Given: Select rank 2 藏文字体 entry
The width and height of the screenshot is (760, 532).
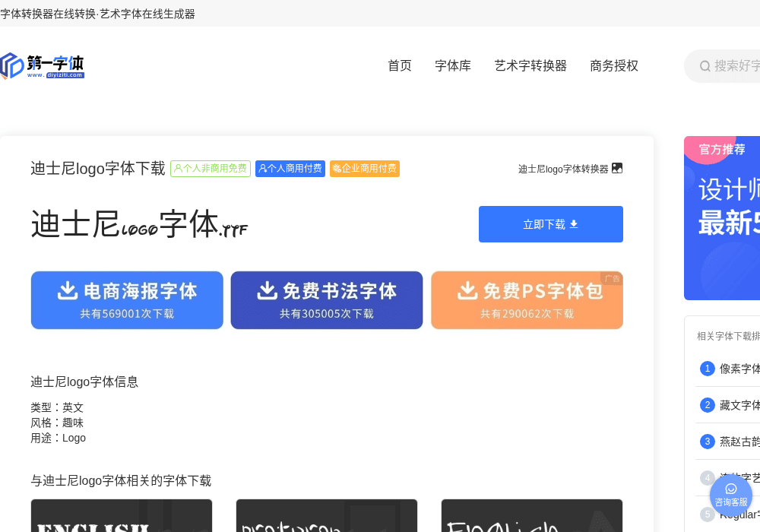Looking at the screenshot, I should 729,405.
